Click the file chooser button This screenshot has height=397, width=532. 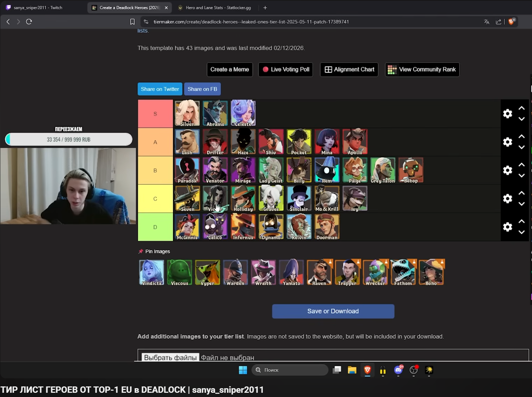pyautogui.click(x=171, y=357)
